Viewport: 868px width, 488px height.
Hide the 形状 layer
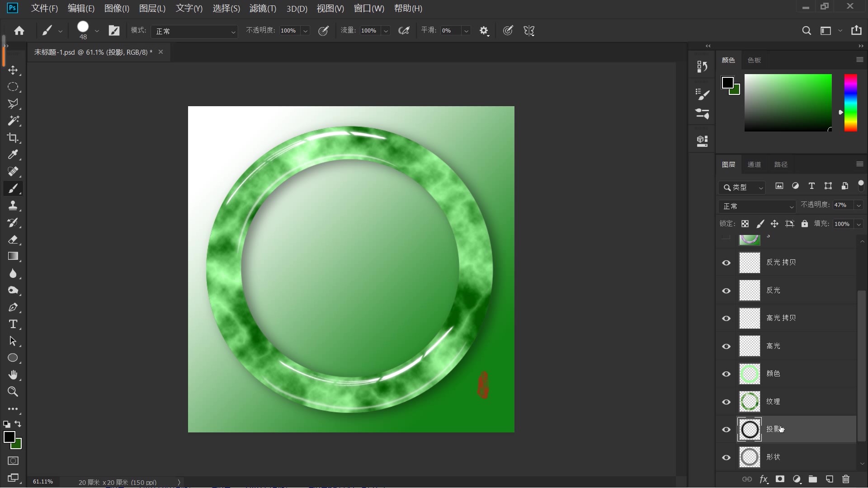[x=726, y=458]
